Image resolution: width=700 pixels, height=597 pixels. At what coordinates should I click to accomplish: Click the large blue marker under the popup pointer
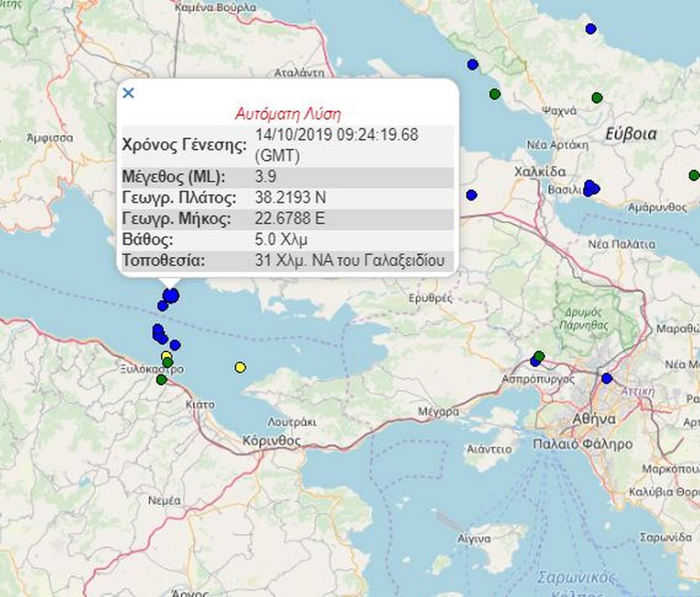coord(172,295)
